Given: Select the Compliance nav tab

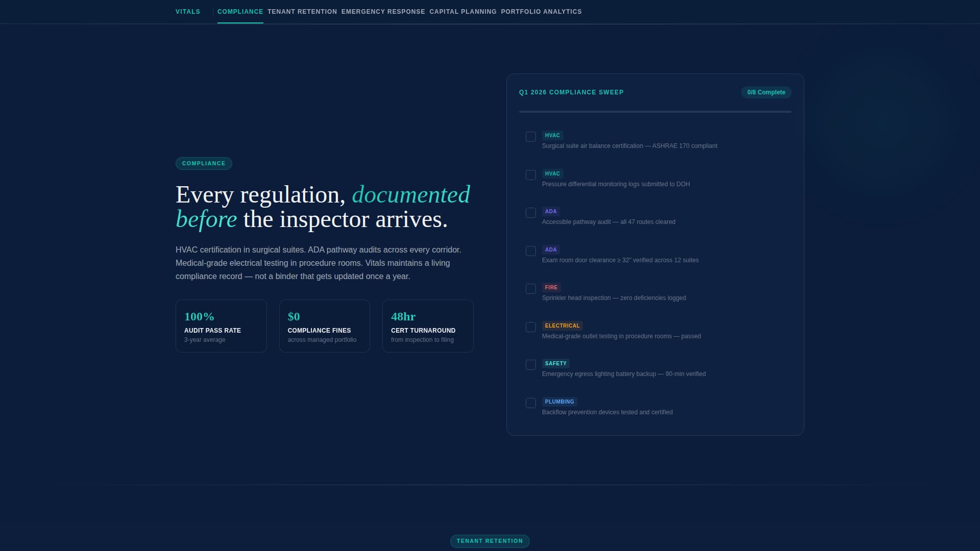Looking at the screenshot, I should pyautogui.click(x=240, y=12).
